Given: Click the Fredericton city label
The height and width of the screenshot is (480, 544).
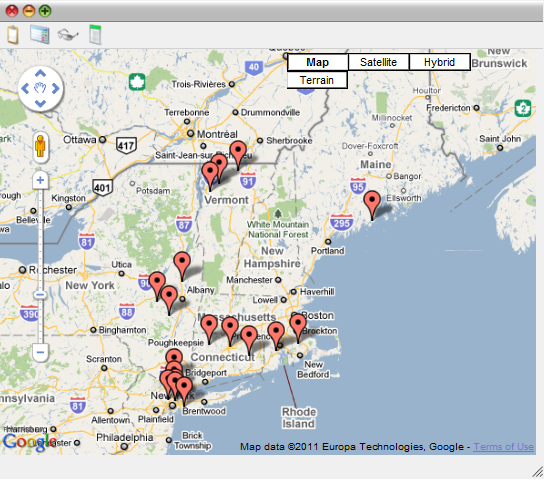Looking at the screenshot, I should (448, 108).
